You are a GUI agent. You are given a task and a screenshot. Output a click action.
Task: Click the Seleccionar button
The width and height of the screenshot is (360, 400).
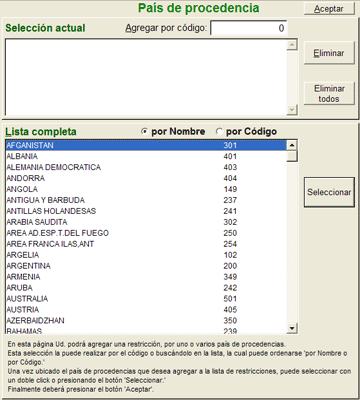(x=329, y=192)
